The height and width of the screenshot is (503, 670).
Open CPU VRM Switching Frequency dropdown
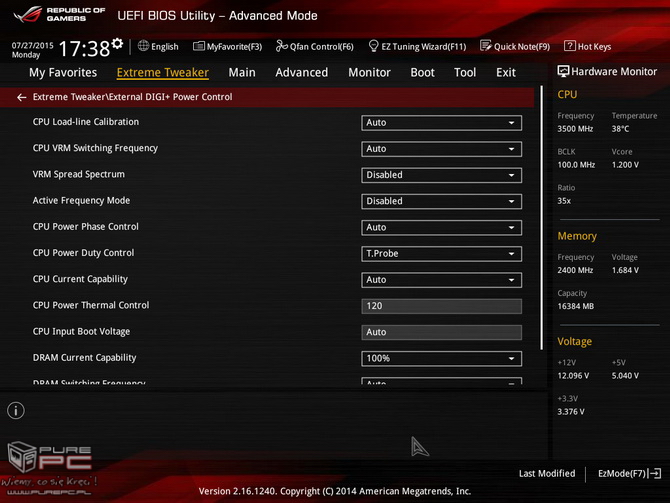[x=441, y=149]
